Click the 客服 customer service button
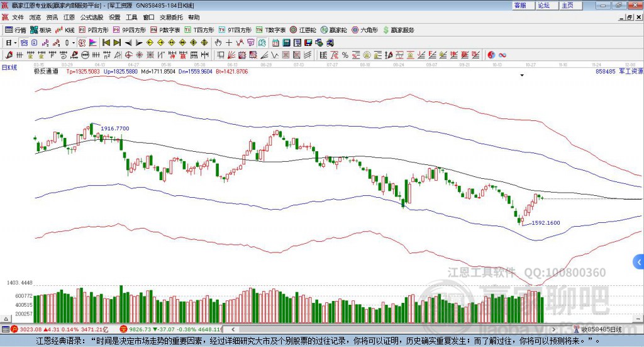 click(x=520, y=5)
